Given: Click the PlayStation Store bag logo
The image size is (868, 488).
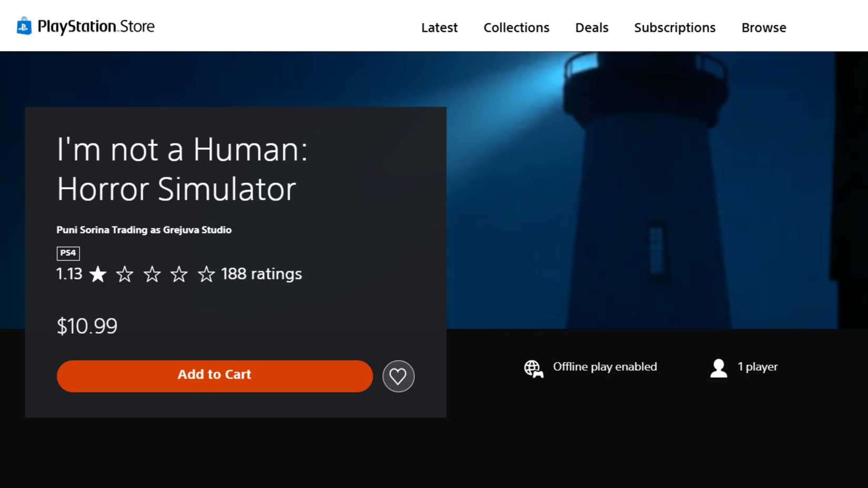Looking at the screenshot, I should tap(23, 26).
